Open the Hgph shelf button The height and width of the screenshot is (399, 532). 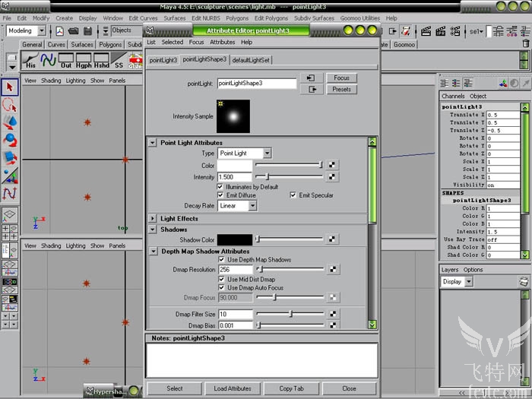[84, 60]
